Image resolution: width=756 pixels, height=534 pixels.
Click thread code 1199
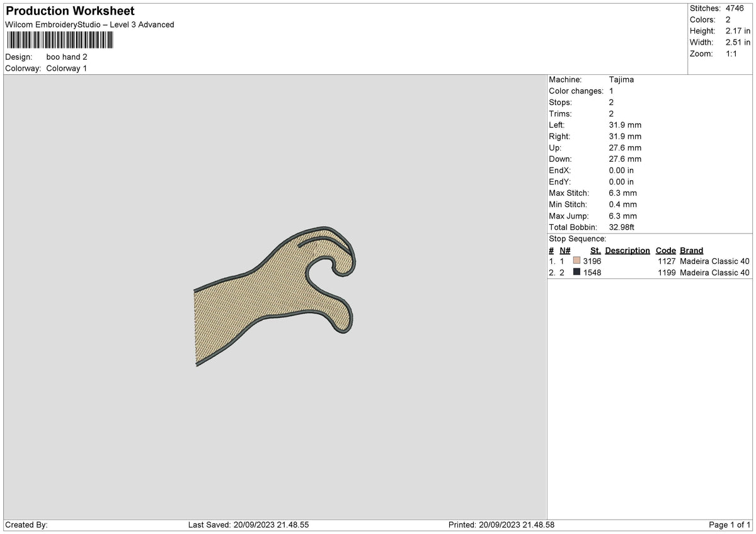coord(667,273)
